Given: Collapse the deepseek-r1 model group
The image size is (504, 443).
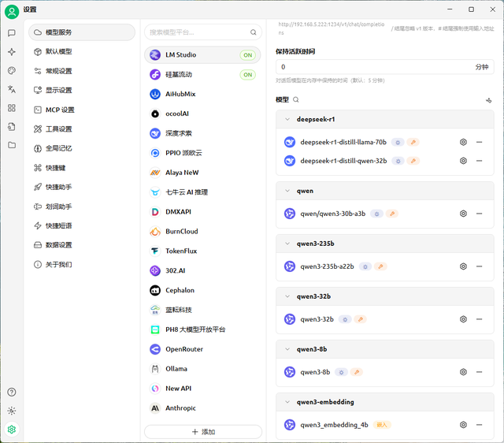Looking at the screenshot, I should pos(287,119).
